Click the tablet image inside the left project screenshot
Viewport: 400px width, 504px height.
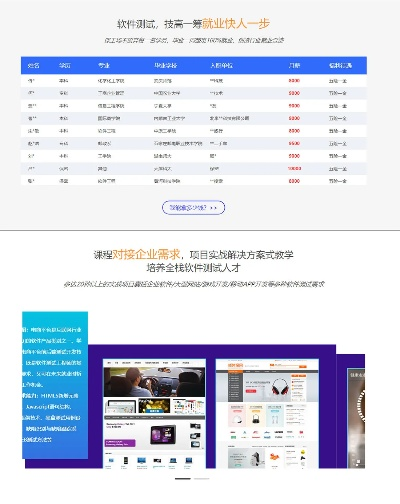[163, 434]
